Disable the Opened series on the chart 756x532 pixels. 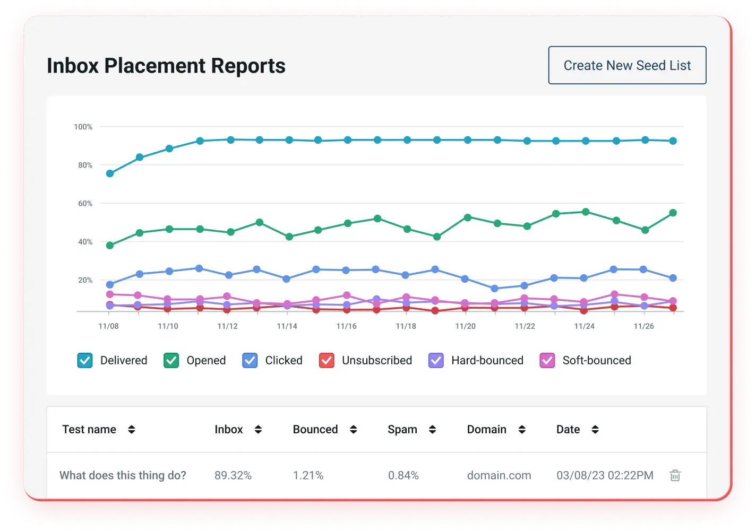pos(171,360)
